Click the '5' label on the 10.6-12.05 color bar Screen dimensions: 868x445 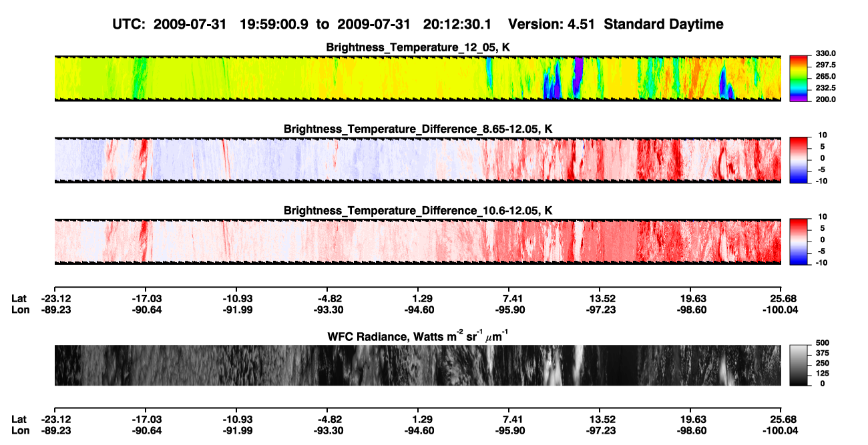(x=823, y=228)
